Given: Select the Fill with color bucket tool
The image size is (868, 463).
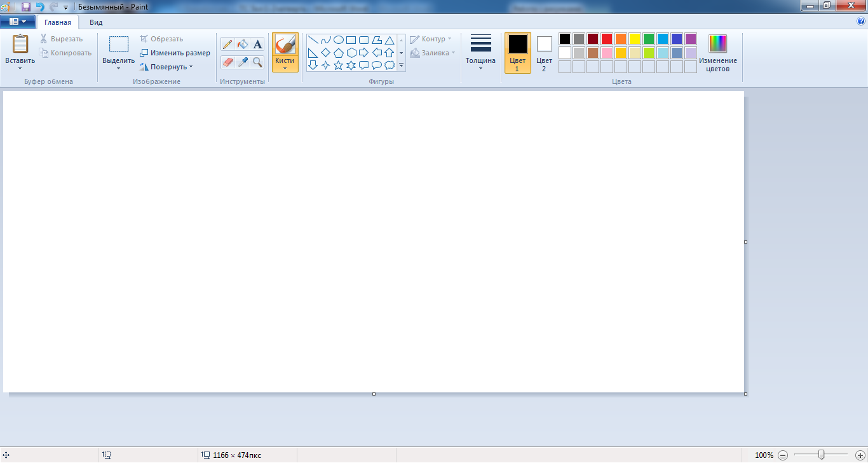Looking at the screenshot, I should (242, 45).
